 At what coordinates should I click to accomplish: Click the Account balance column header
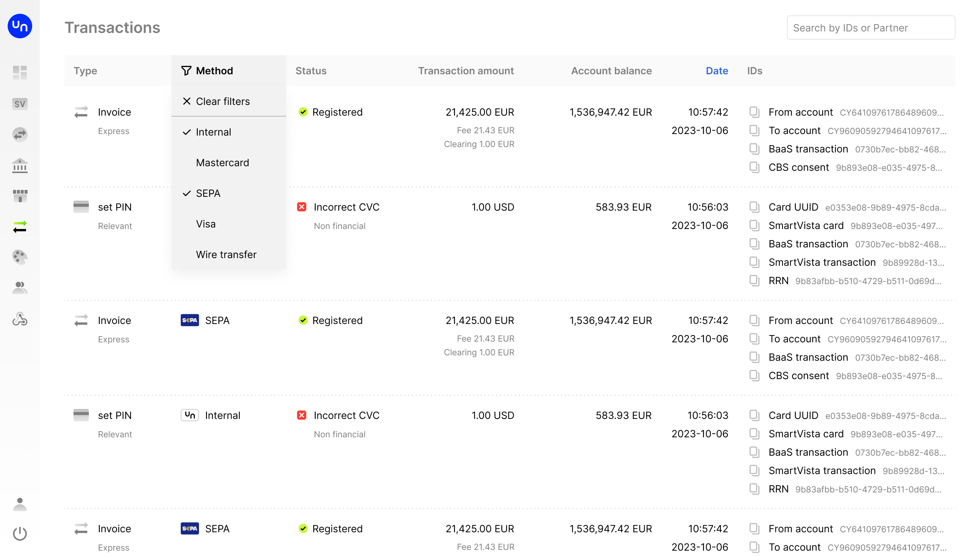click(x=611, y=71)
